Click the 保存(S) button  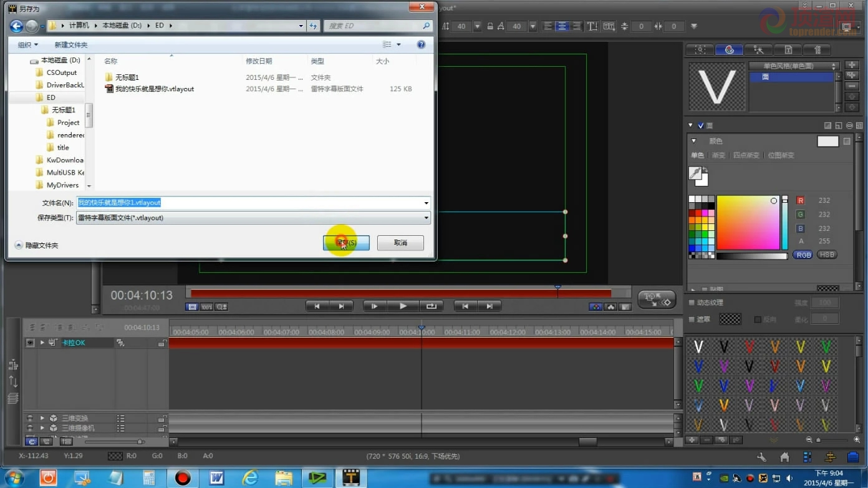pyautogui.click(x=346, y=243)
